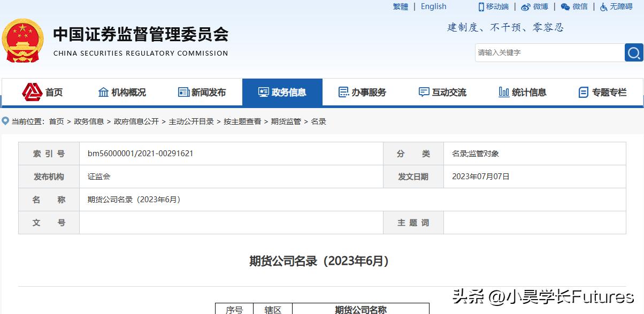Viewport: 644px width, 314px height.
Task: Click the search magnifier icon
Action: click(x=634, y=52)
